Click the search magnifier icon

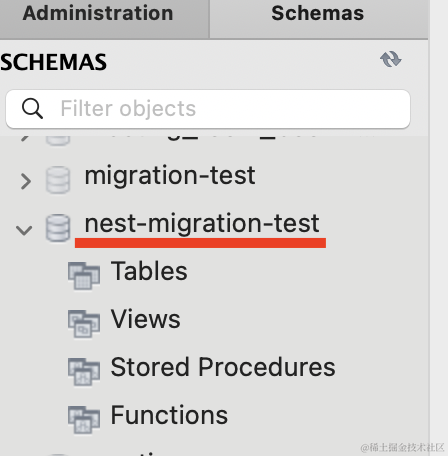click(x=32, y=108)
